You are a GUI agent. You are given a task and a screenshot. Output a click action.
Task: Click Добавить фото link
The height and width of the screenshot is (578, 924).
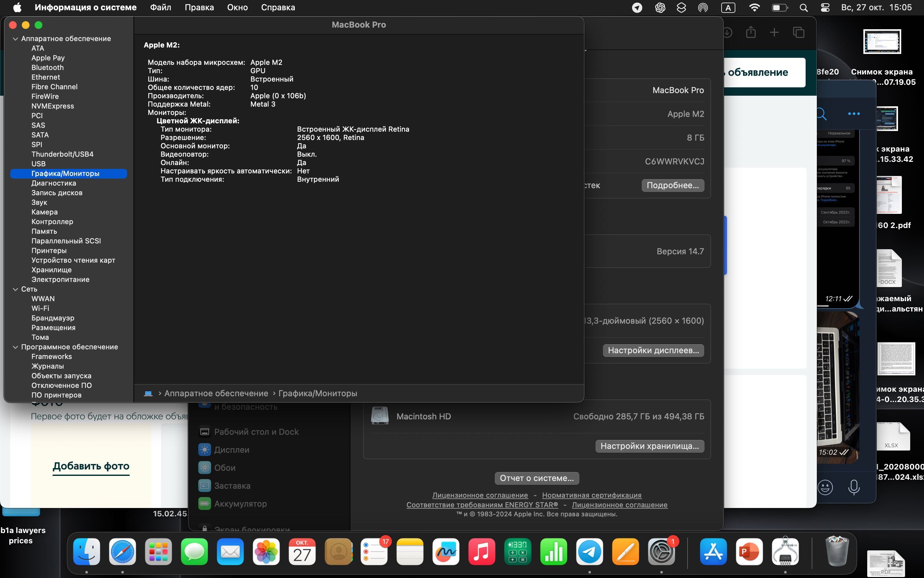tap(91, 466)
